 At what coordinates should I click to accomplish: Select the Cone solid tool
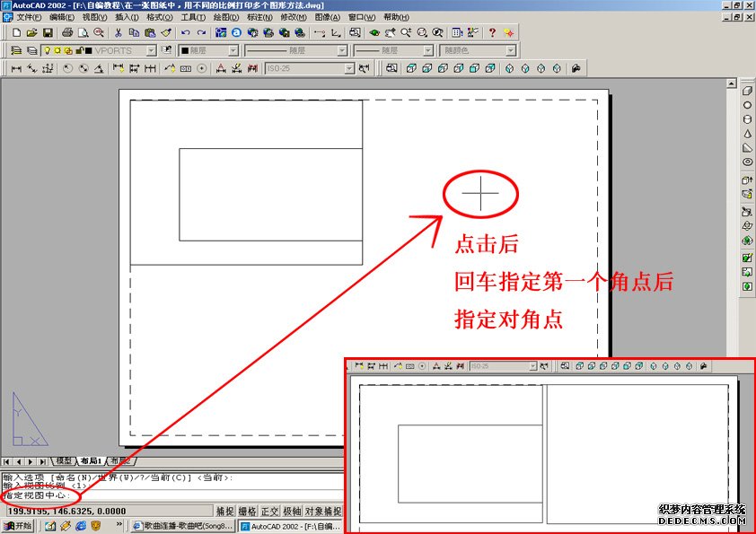click(x=747, y=134)
